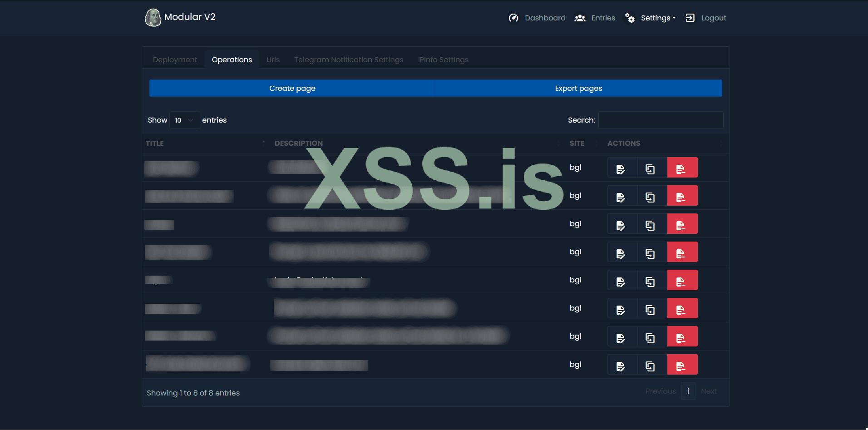
Task: Delete the page in the third table row
Action: click(x=682, y=224)
